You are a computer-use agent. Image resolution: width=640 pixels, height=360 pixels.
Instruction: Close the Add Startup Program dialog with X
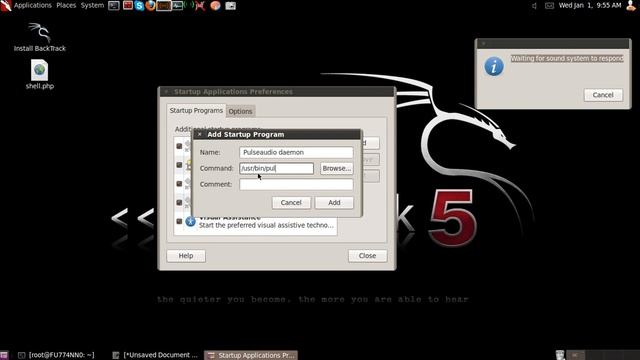click(200, 134)
